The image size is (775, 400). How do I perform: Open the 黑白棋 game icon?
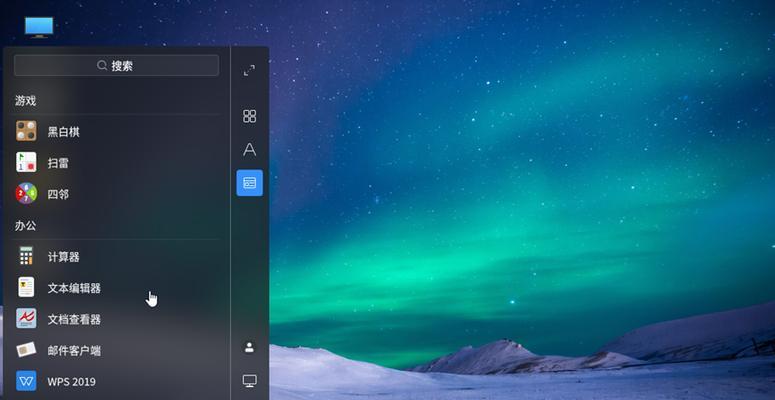pos(26,131)
